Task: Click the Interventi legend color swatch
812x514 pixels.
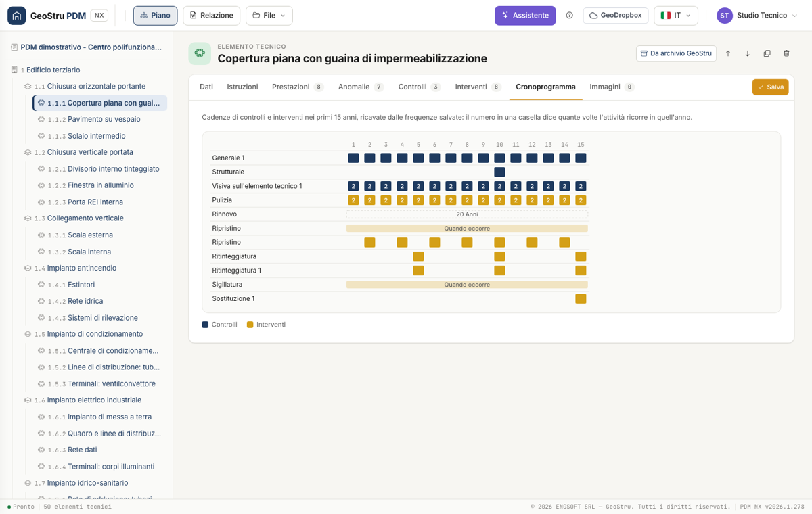Action: (250, 325)
